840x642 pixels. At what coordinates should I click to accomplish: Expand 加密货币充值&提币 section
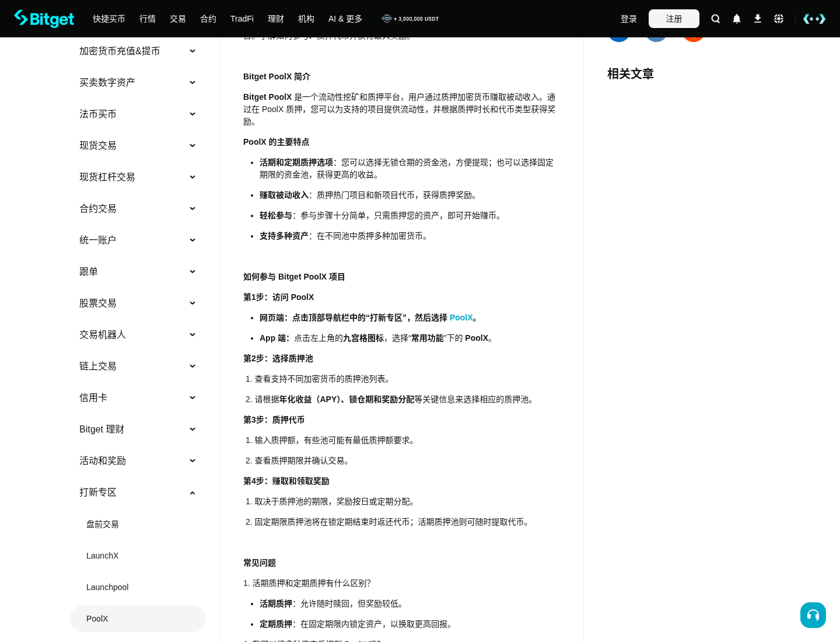(138, 51)
